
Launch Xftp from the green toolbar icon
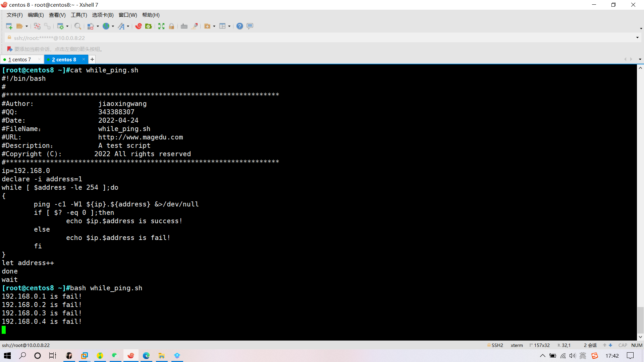pyautogui.click(x=149, y=26)
